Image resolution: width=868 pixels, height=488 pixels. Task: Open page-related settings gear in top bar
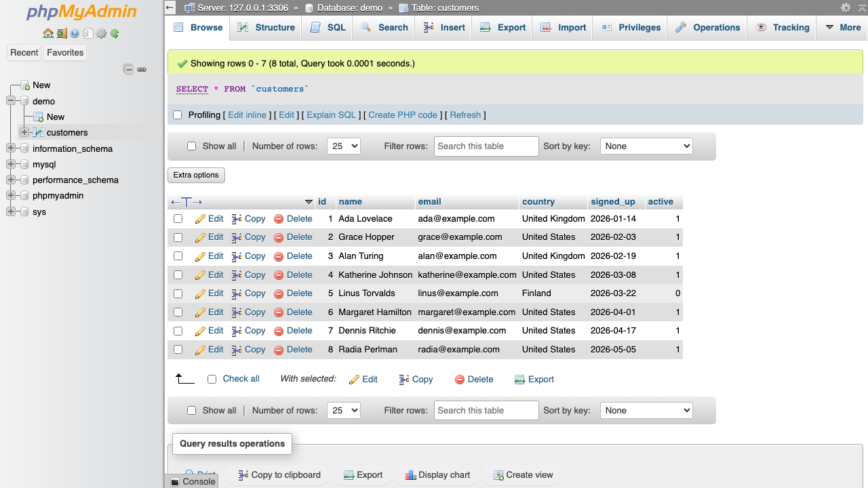[846, 7]
